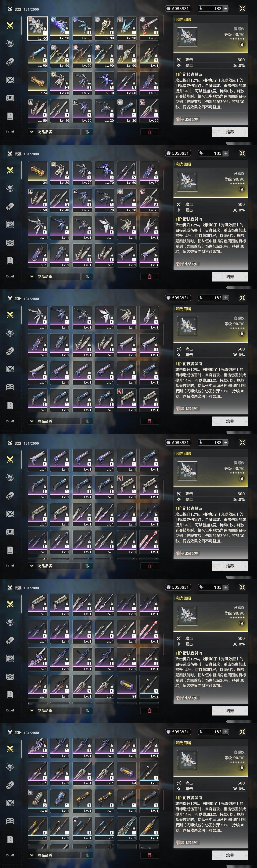Click the 培养 button in the topmost panel

230,132
